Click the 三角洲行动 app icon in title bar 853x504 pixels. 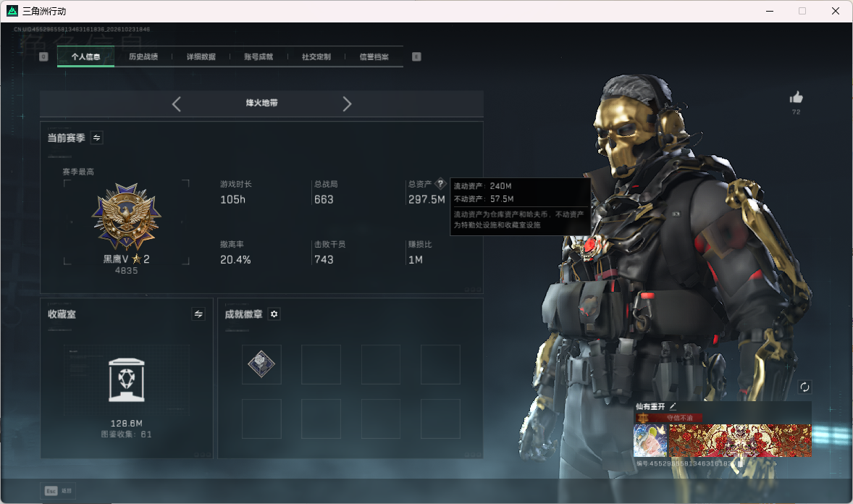coord(12,11)
